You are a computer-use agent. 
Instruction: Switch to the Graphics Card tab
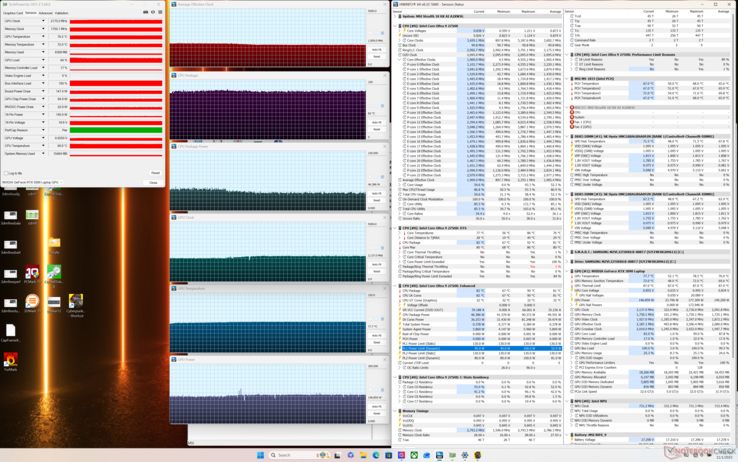(13, 13)
